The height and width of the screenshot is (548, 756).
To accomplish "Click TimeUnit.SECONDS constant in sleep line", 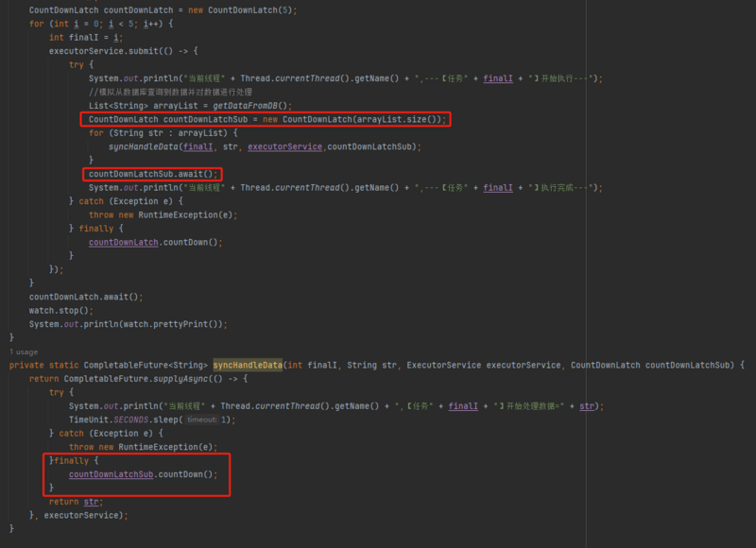I will 109,420.
